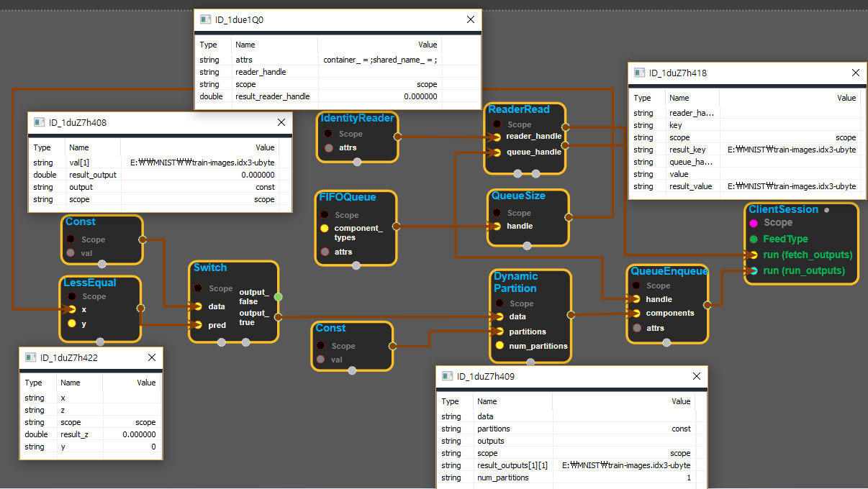Viewport: 868px width, 489px height.
Task: Click the component_types port on FIFOQueue
Action: pyautogui.click(x=325, y=229)
